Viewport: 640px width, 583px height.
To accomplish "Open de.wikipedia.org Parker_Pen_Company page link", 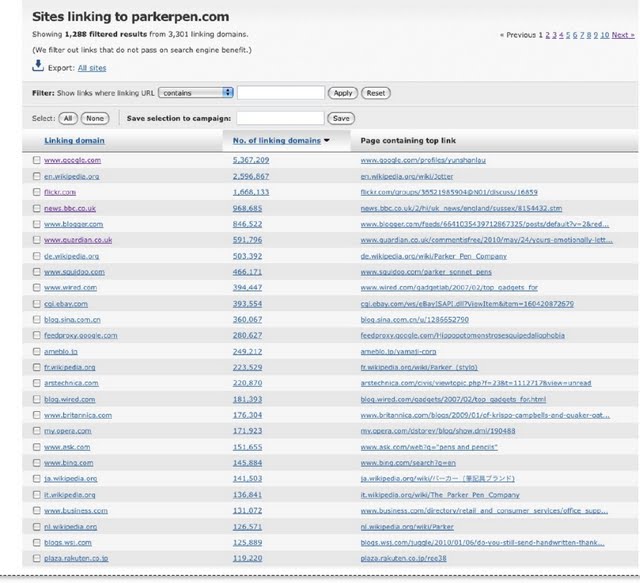I will pyautogui.click(x=433, y=256).
